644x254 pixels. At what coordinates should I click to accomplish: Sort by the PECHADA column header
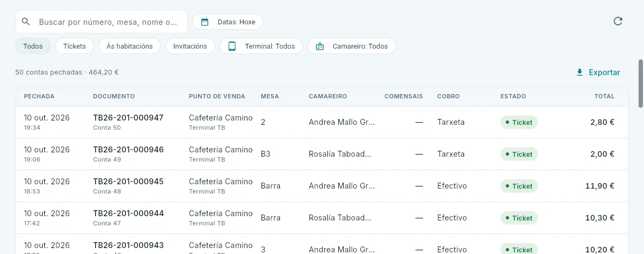tap(39, 96)
